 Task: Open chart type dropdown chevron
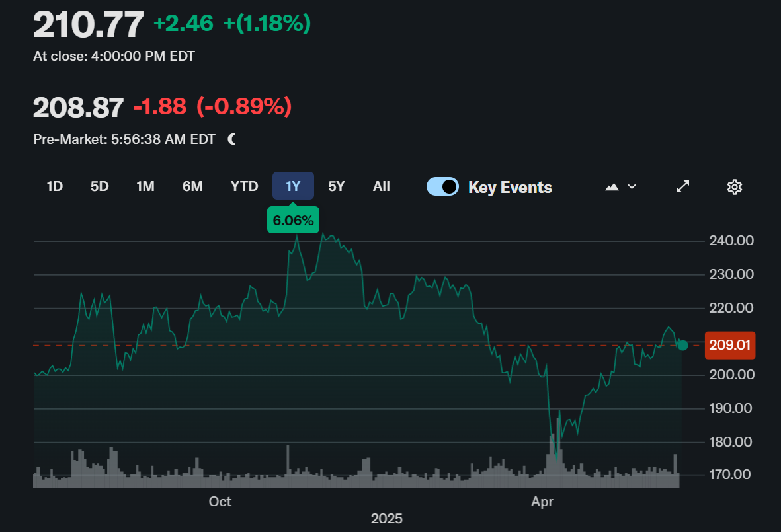point(632,186)
